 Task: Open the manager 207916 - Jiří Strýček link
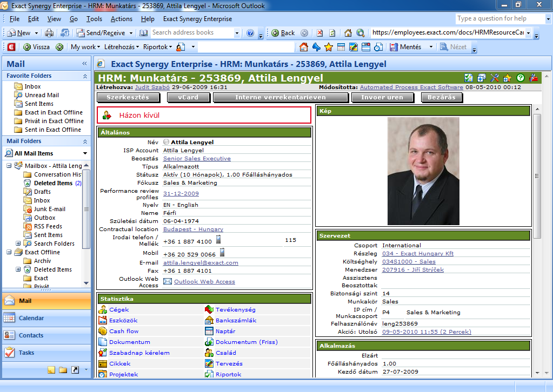(413, 270)
